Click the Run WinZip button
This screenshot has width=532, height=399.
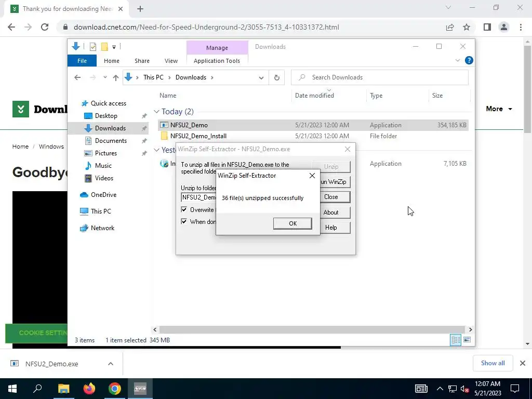[x=334, y=182]
